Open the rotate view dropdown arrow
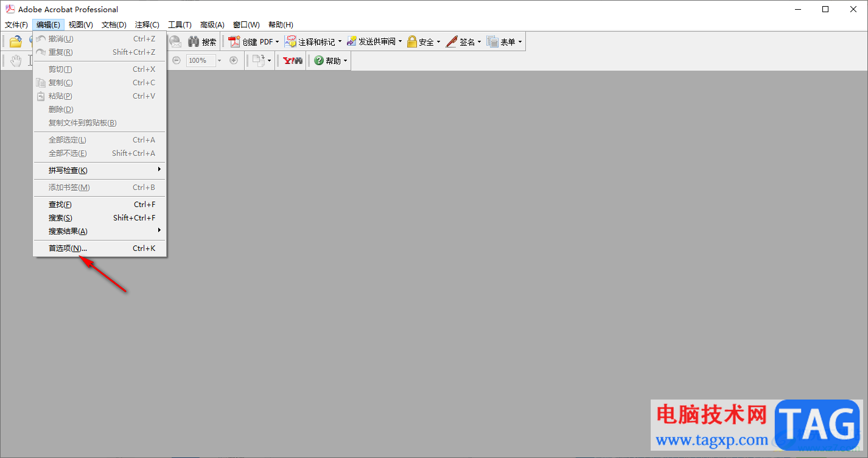This screenshot has height=458, width=868. [x=269, y=60]
